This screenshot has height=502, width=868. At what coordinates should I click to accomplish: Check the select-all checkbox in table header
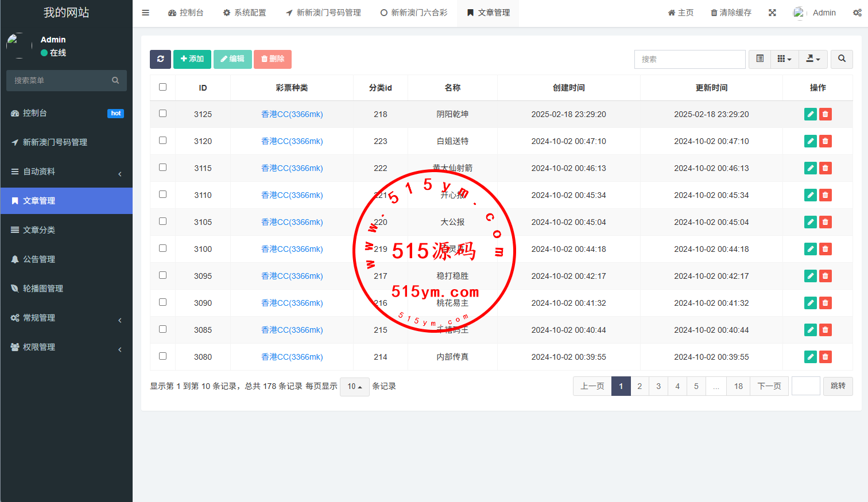tap(162, 87)
